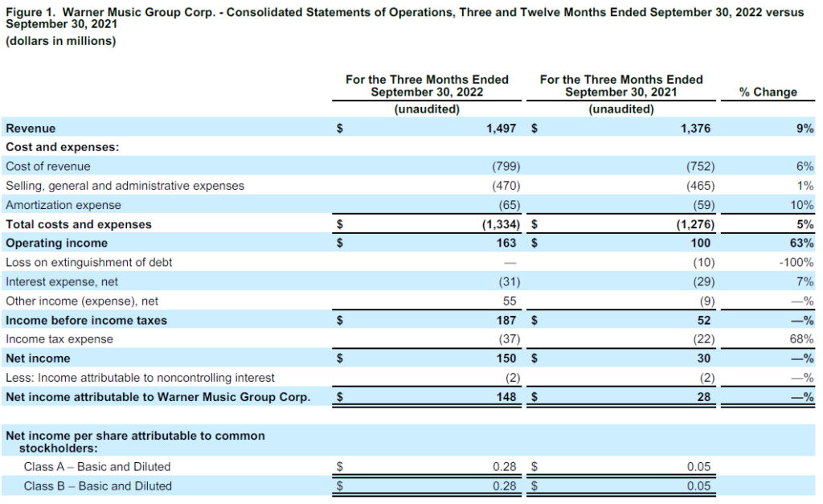Click the 68% income tax change
Image resolution: width=823 pixels, height=504 pixels.
coord(801,339)
